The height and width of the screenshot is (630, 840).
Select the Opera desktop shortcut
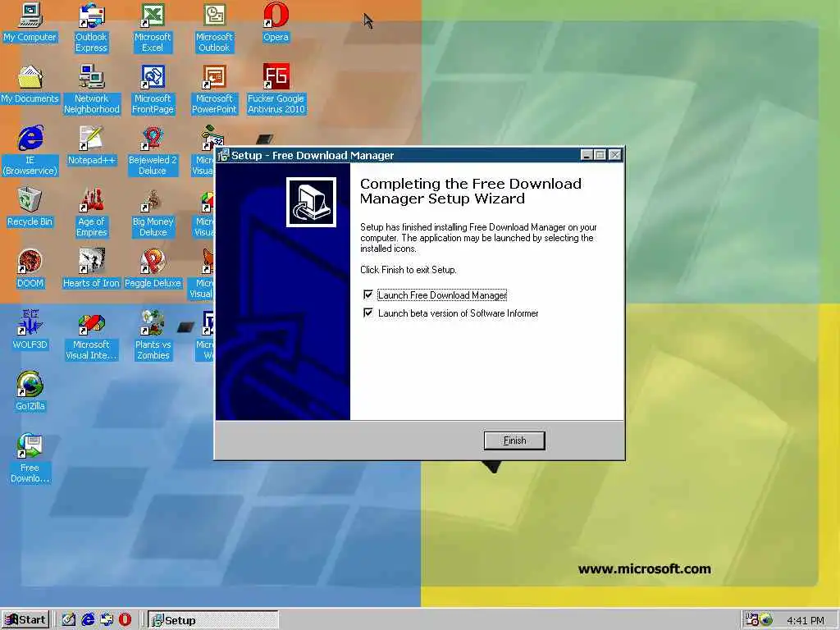tap(276, 22)
